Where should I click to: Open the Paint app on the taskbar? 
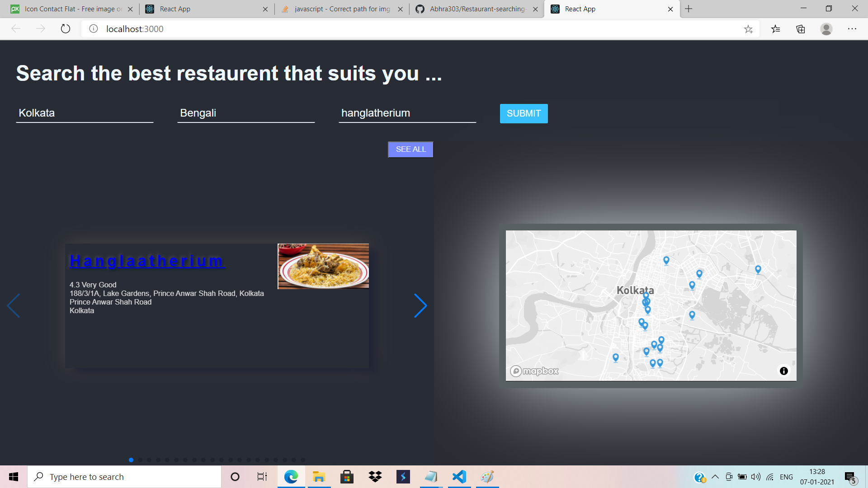(x=487, y=477)
